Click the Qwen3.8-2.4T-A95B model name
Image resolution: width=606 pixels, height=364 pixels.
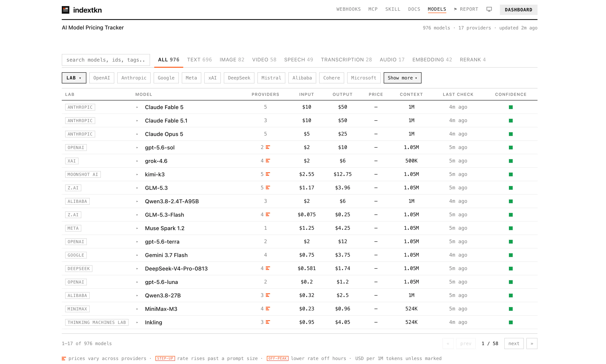click(x=172, y=201)
